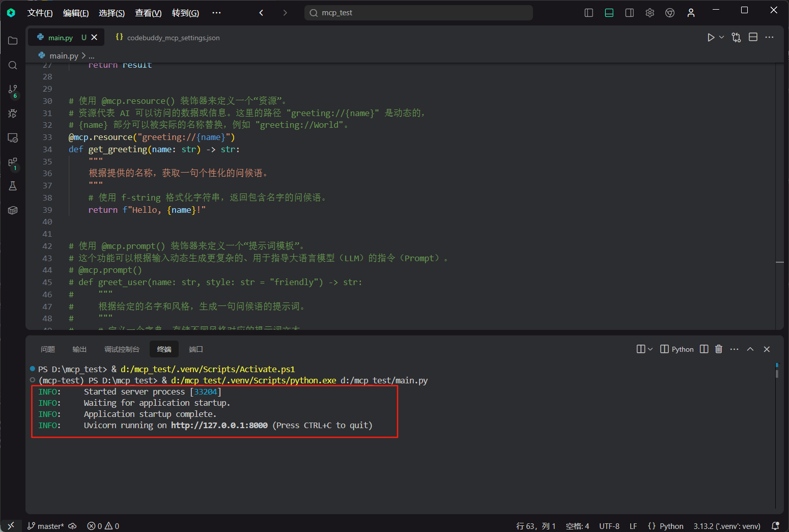Viewport: 789px width, 532px height.
Task: Click the 行 63, 列 1 cursor position
Action: [536, 526]
